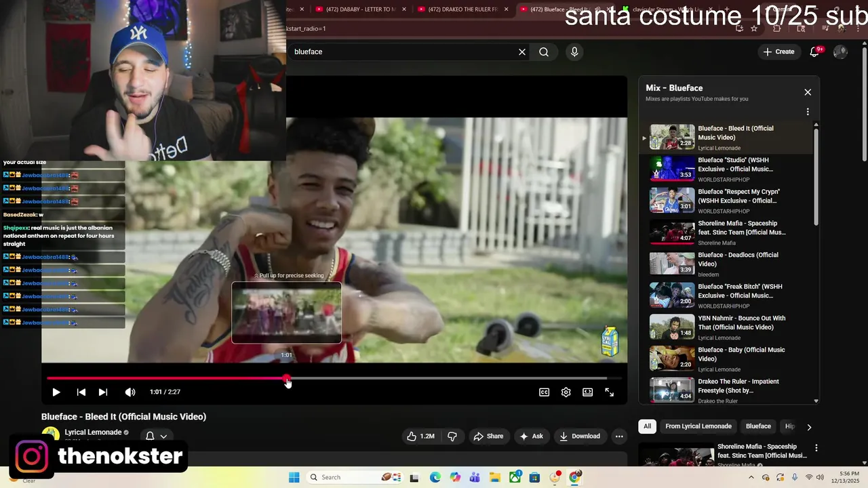Click the red scrubber handle on the progress bar
868x488 pixels.
point(286,378)
